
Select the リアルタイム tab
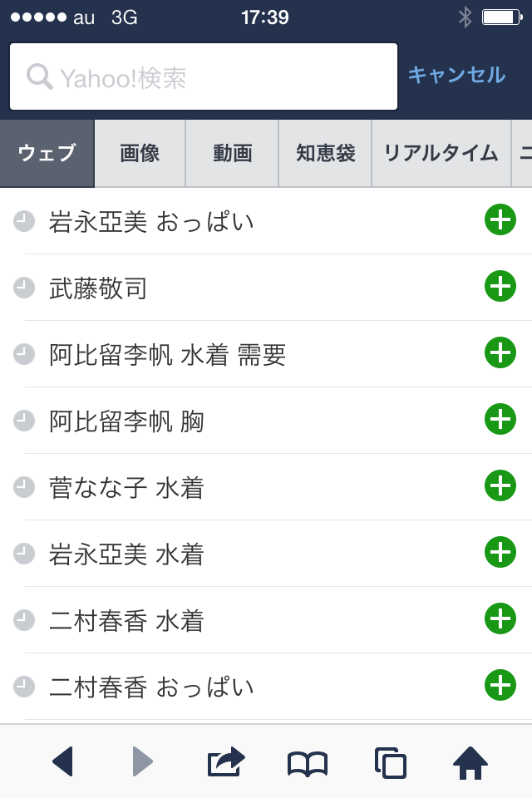(x=441, y=154)
